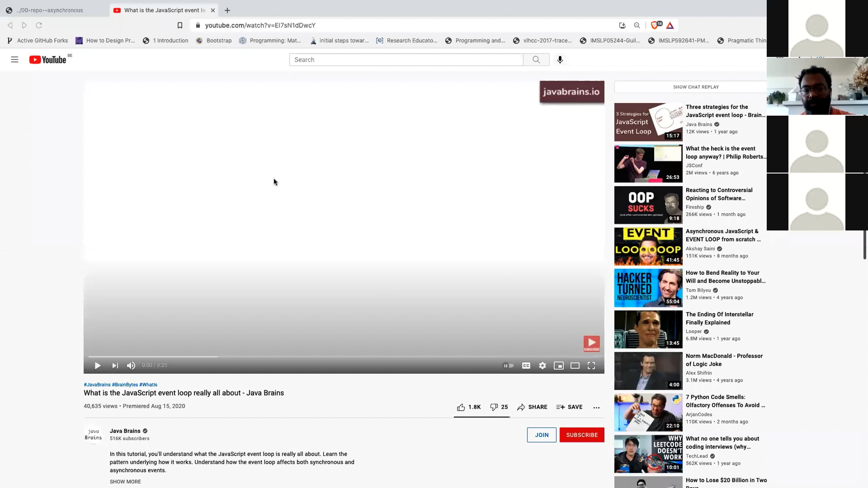The width and height of the screenshot is (868, 488).
Task: Open 7 Python Code Smells video title
Action: (x=726, y=401)
